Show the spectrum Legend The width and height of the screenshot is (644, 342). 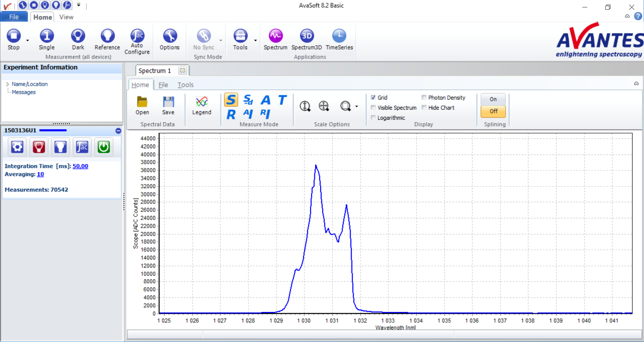tap(202, 105)
